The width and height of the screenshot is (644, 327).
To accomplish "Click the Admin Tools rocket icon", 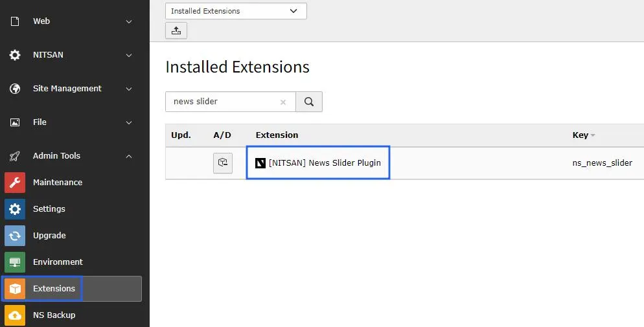I will 15,156.
